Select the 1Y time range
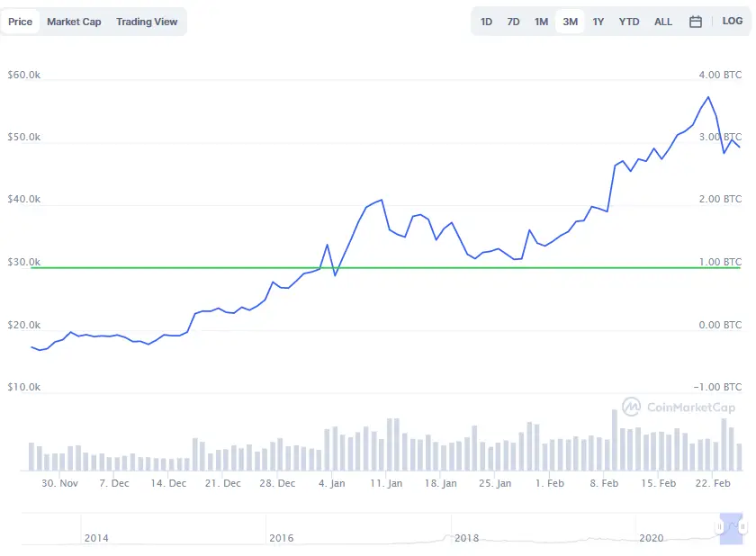Viewport: 756px width, 556px height. (598, 22)
